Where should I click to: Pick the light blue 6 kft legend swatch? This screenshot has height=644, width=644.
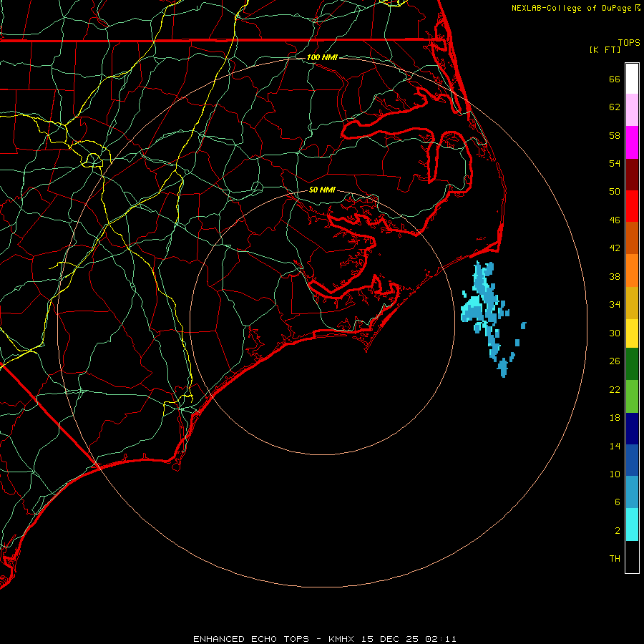[x=632, y=492]
